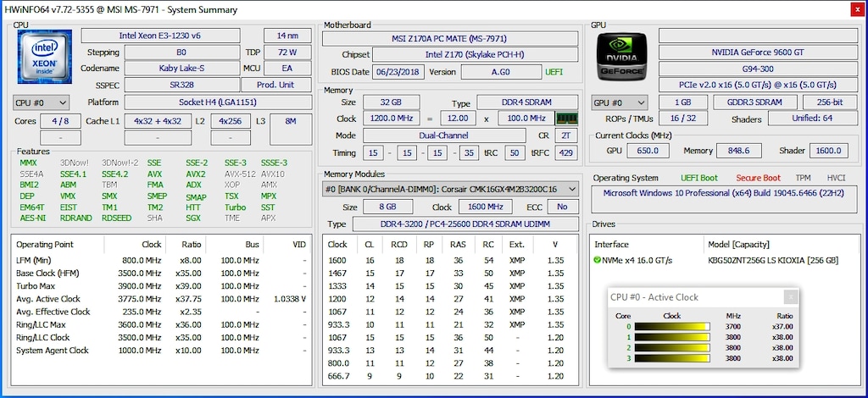Click the MSI Z170A PC MATE field
This screenshot has width=868, height=398.
coord(450,38)
